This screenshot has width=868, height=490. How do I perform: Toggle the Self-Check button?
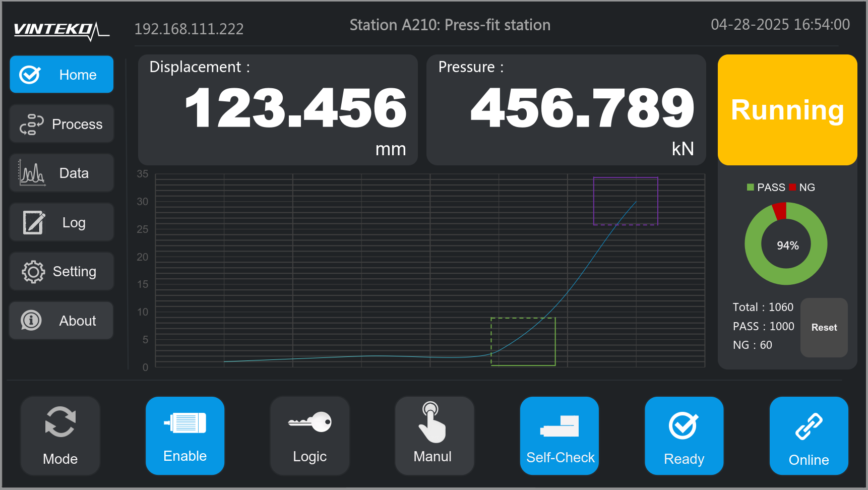560,436
